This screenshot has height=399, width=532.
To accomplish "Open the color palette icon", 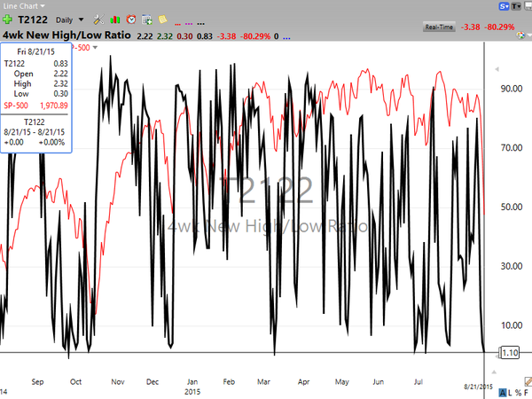I will click(520, 35).
